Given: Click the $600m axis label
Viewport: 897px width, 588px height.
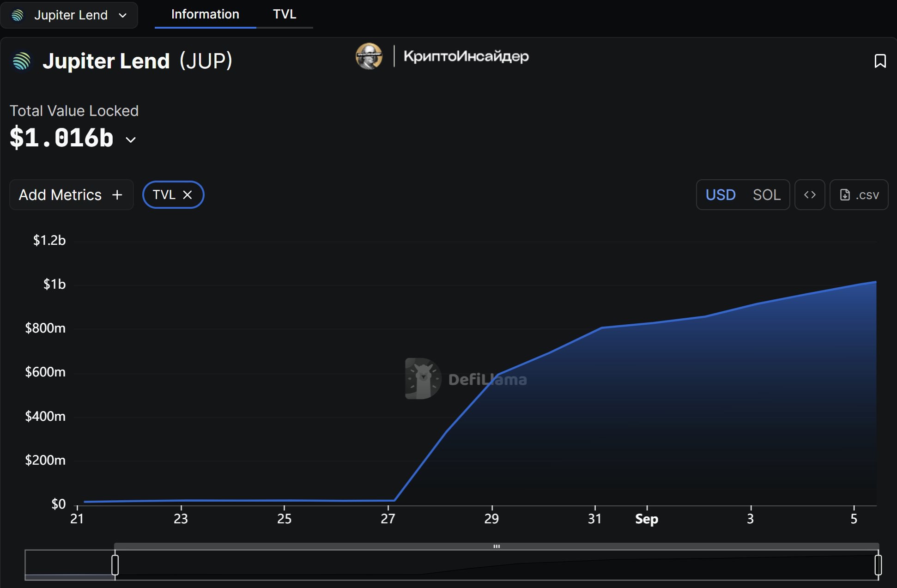Looking at the screenshot, I should tap(45, 372).
